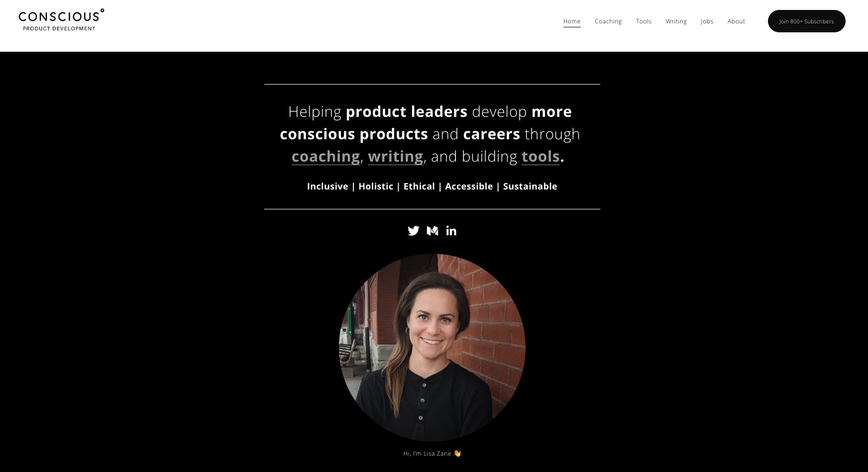Screen dimensions: 868x472
Task: Follow the underlined writing link in headline
Action: point(395,156)
